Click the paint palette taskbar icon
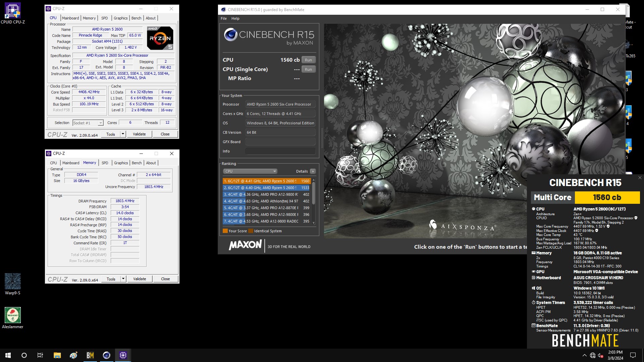Image resolution: width=644 pixels, height=362 pixels. tap(74, 355)
